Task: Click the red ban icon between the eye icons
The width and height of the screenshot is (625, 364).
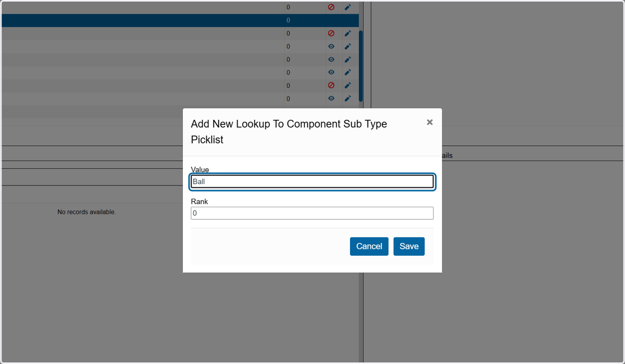Action: 331,85
